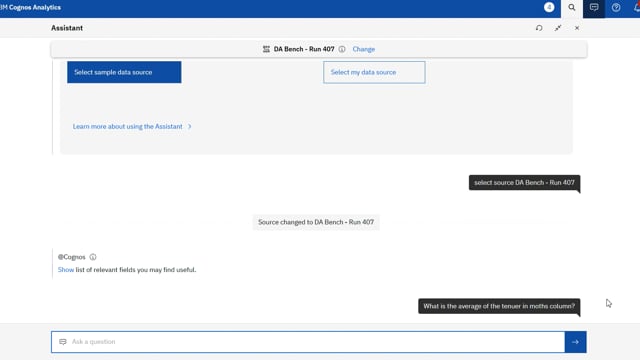This screenshot has height=360, width=640.
Task: Minimize the Assistant panel with collapse arrows icon
Action: point(558,28)
